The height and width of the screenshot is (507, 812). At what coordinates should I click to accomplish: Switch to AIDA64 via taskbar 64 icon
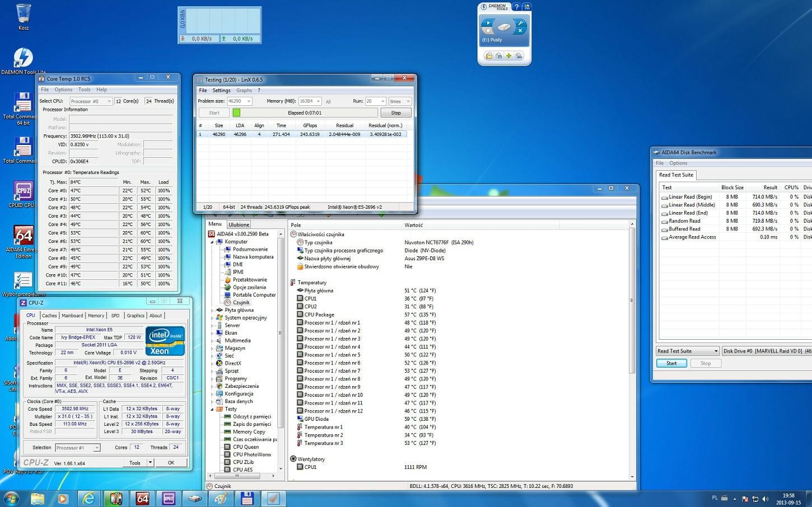143,498
